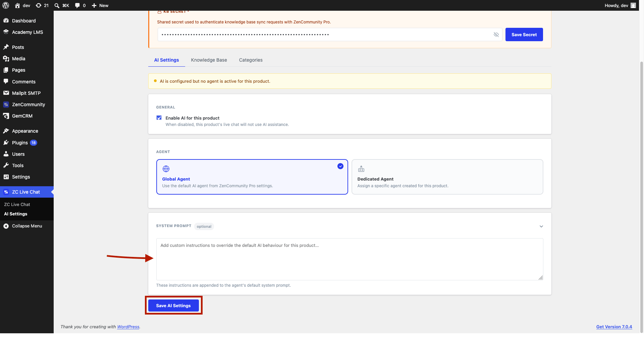Open the search magnifier in admin bar
Screen dimensions: 644x341
(57, 5)
